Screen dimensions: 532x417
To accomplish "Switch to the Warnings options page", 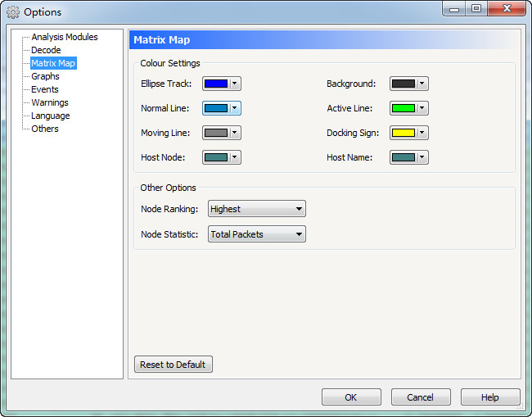I will pos(49,102).
